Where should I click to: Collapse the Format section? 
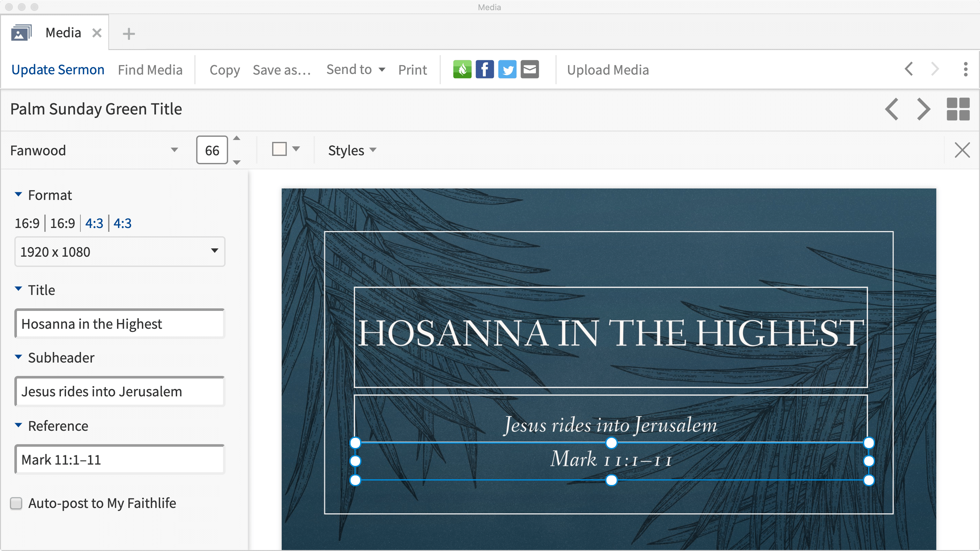click(x=18, y=194)
